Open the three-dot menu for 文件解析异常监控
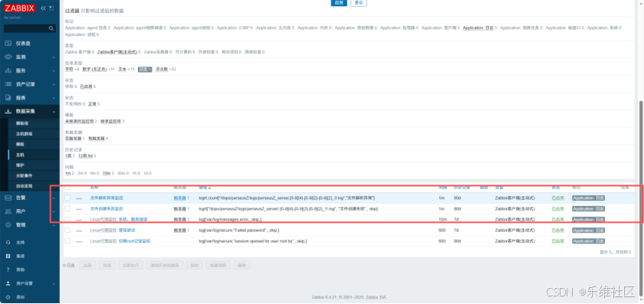644x304 pixels. 79,198
